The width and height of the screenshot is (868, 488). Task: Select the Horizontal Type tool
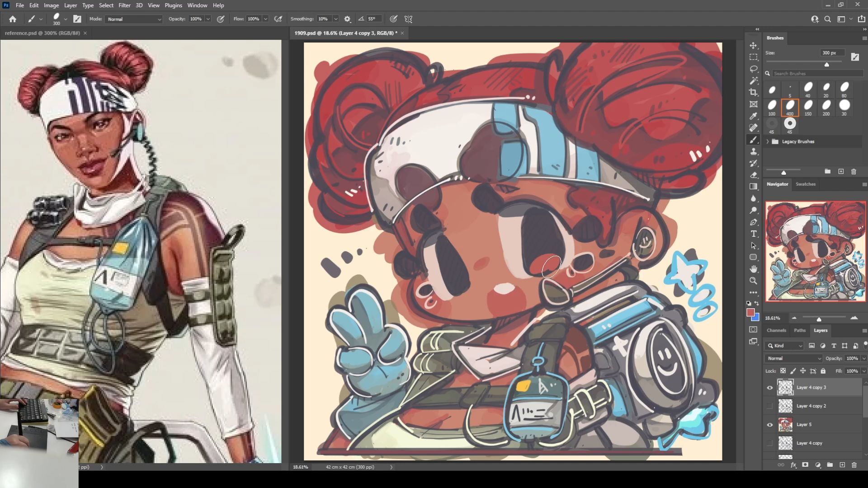(753, 234)
